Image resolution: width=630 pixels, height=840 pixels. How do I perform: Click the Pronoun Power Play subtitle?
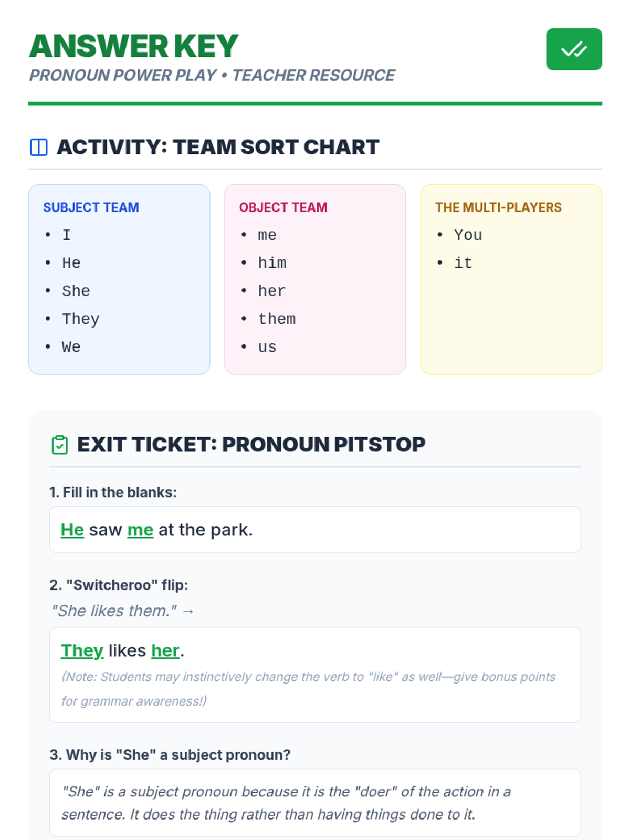click(212, 75)
